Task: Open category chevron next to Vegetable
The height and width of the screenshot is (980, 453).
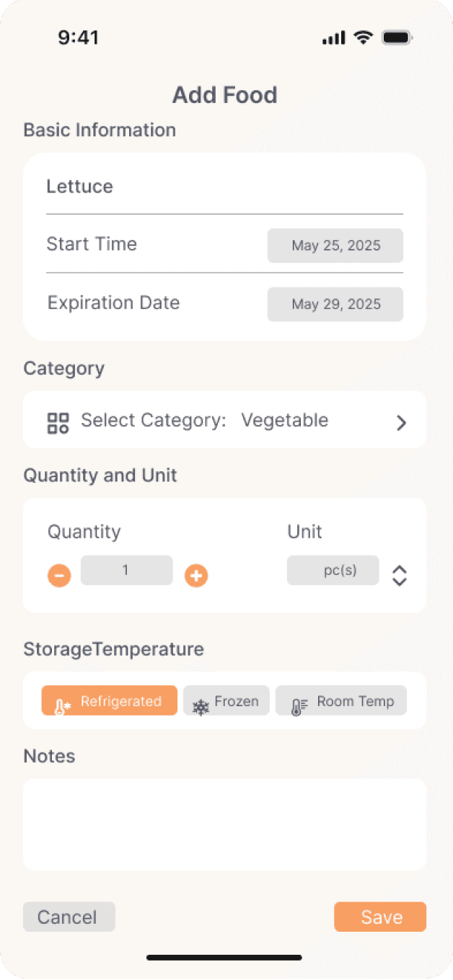Action: (402, 423)
